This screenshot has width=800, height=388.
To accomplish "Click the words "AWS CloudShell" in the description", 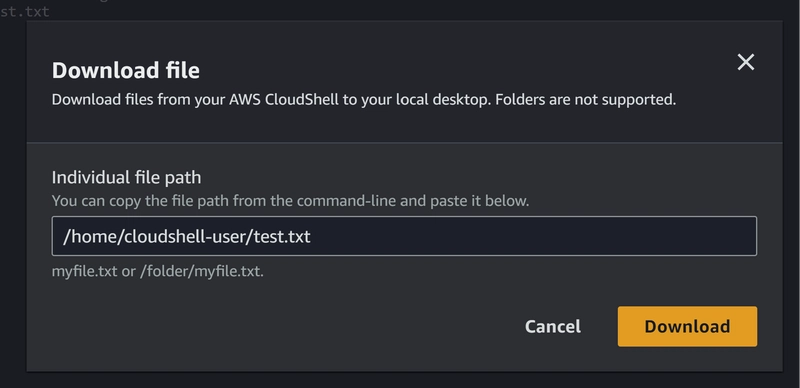I will click(284, 99).
